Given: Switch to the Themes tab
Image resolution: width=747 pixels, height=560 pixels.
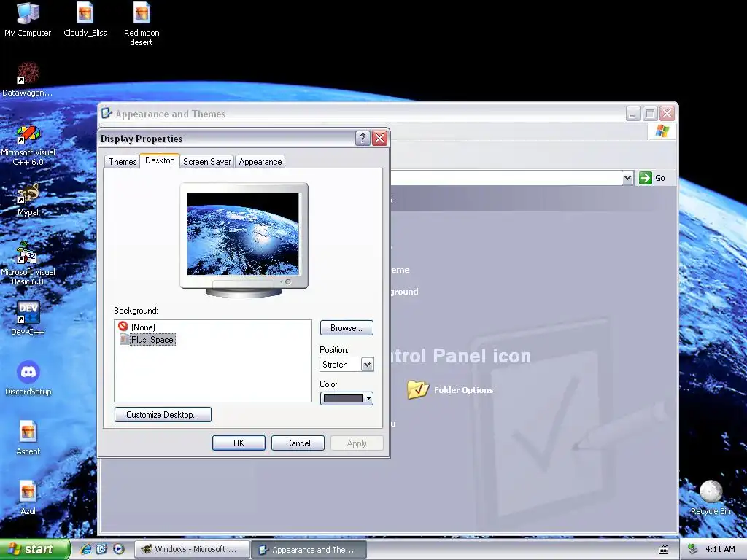Looking at the screenshot, I should [123, 161].
